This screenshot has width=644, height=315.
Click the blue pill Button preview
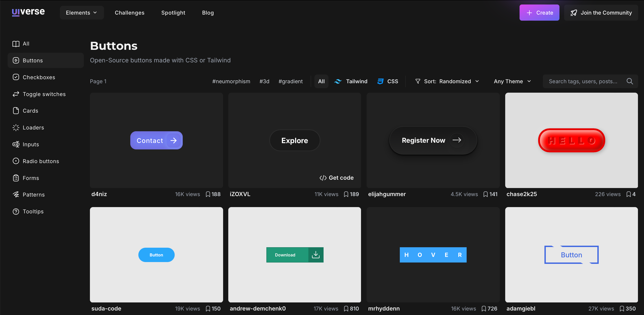(x=156, y=255)
